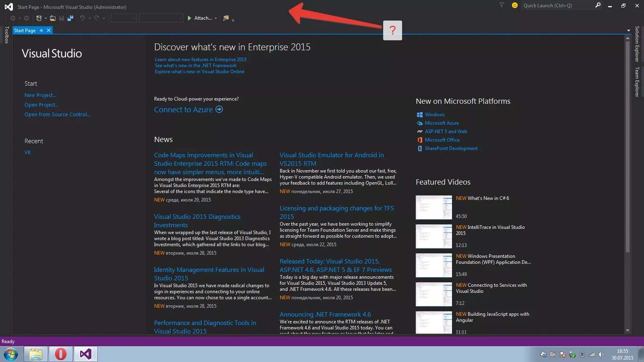Expand the New Project dropdown arrow
The width and height of the screenshot is (644, 362).
point(45,18)
